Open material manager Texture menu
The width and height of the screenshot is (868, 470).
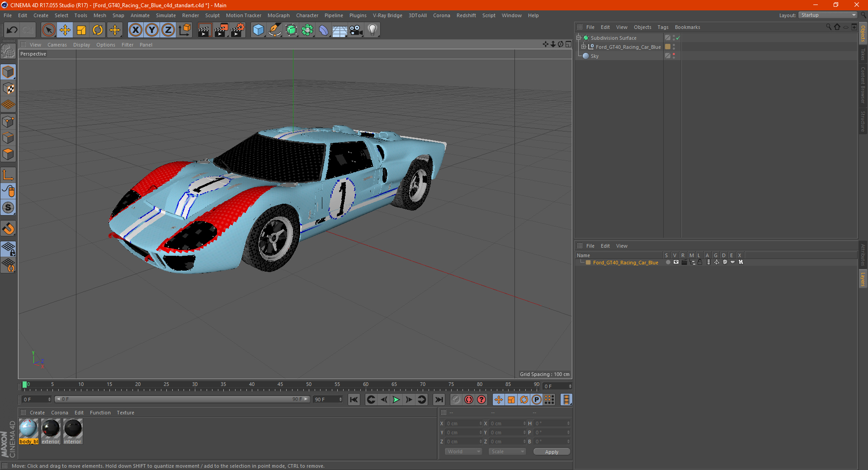click(x=125, y=413)
